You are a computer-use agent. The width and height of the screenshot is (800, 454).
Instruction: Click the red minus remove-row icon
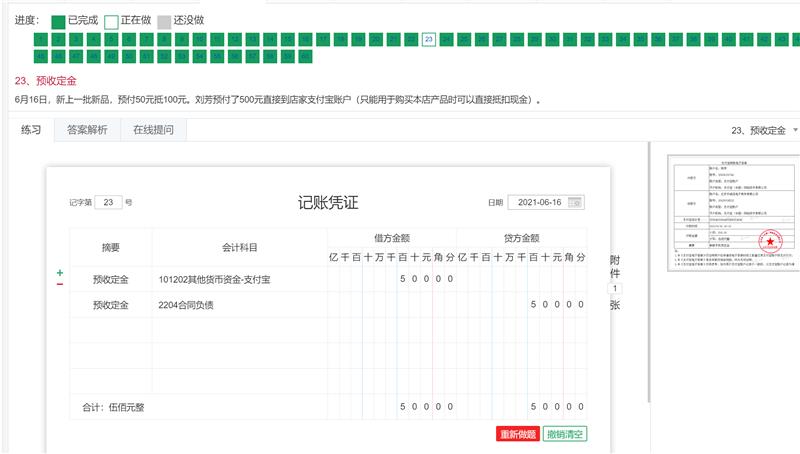coord(60,285)
